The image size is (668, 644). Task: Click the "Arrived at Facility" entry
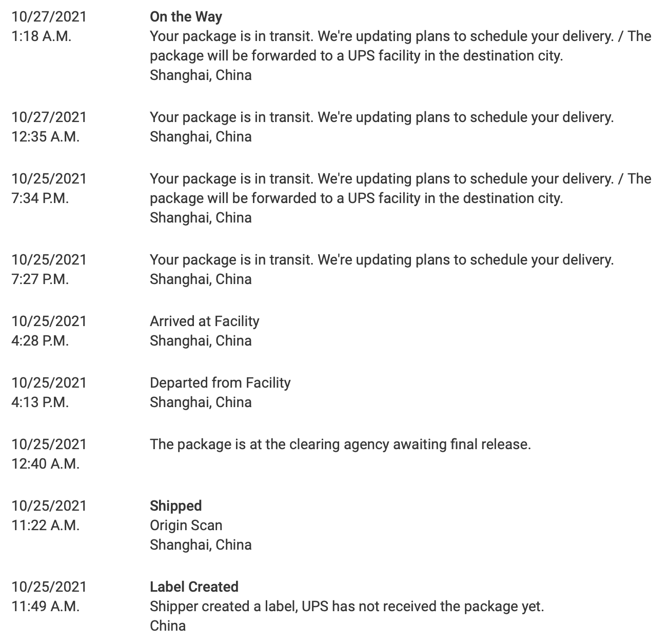coord(204,321)
